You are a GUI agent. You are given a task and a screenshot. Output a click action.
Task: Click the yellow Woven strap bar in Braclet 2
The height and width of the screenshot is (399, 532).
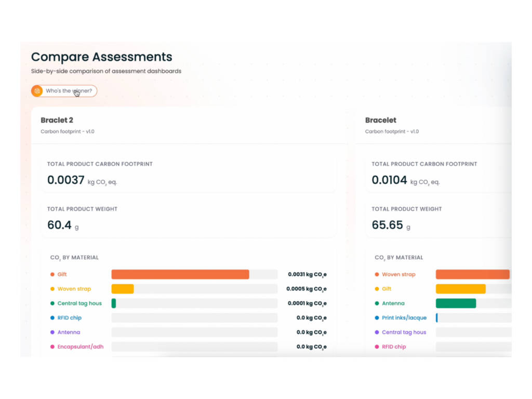[123, 289]
